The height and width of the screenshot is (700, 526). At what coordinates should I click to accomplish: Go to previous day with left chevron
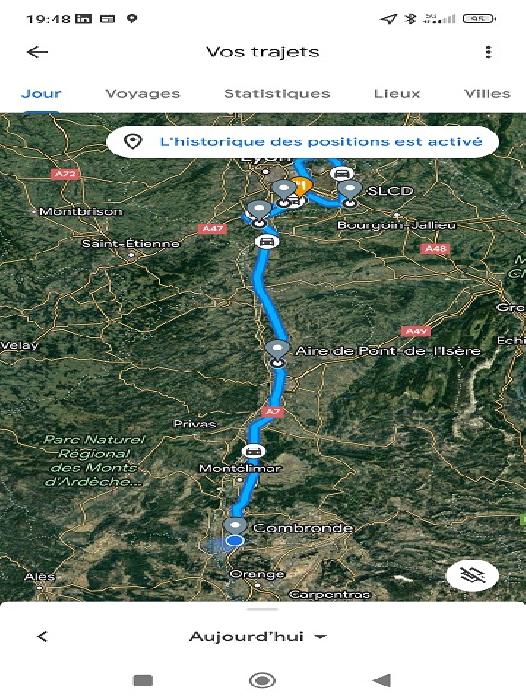coord(42,636)
